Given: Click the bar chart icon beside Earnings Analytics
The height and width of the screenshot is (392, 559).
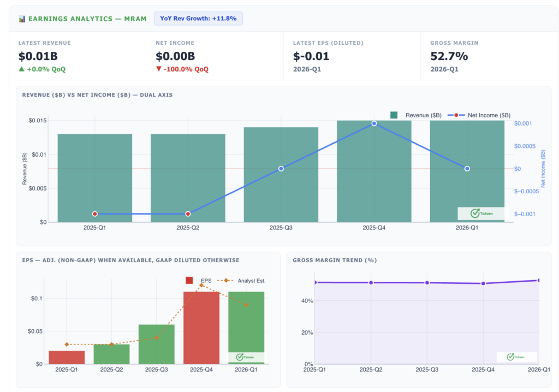Looking at the screenshot, I should coord(22,19).
